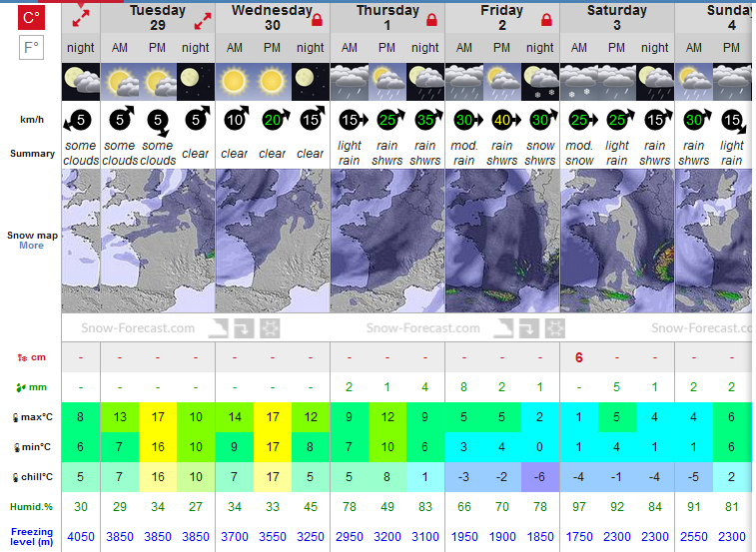Screen dimensions: 756x552
Task: Click Wednesday AM sunny weather icon
Action: [235, 82]
